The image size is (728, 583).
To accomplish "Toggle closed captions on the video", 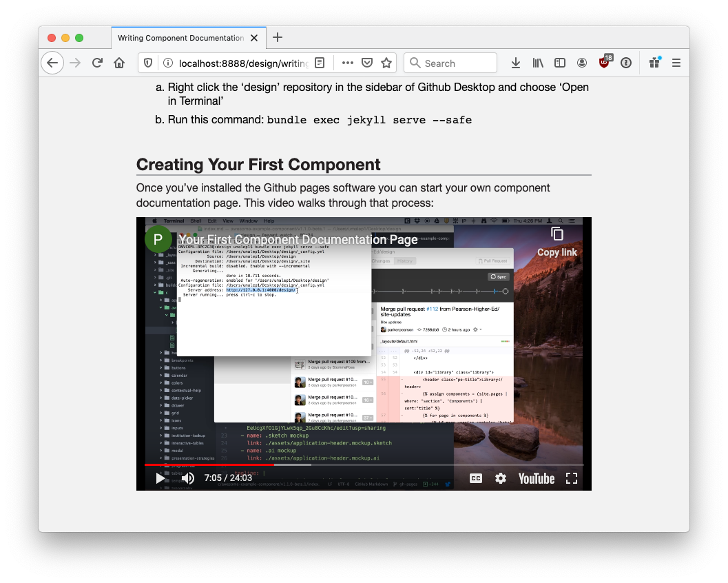I will (x=476, y=478).
